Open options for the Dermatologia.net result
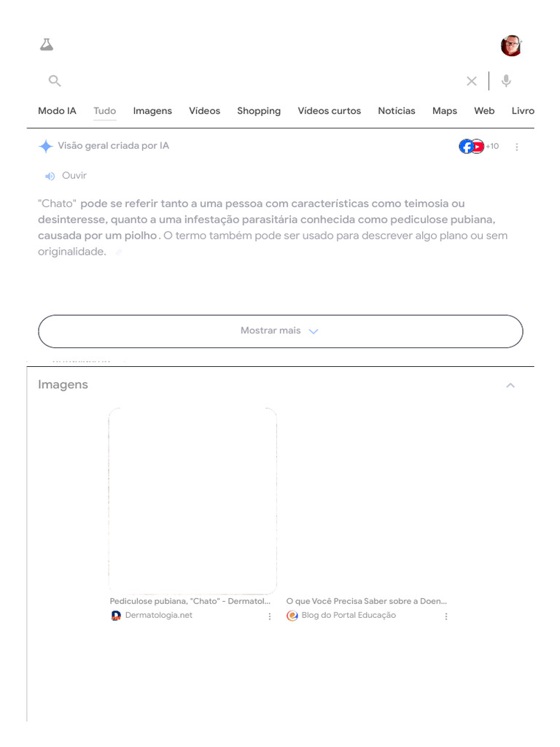The width and height of the screenshot is (560, 747). [x=269, y=616]
